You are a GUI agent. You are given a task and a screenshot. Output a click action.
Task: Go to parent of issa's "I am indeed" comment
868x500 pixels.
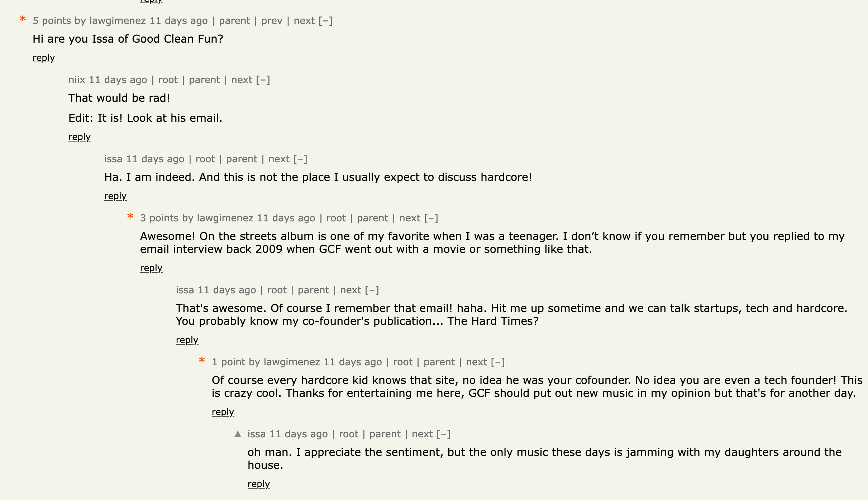242,159
